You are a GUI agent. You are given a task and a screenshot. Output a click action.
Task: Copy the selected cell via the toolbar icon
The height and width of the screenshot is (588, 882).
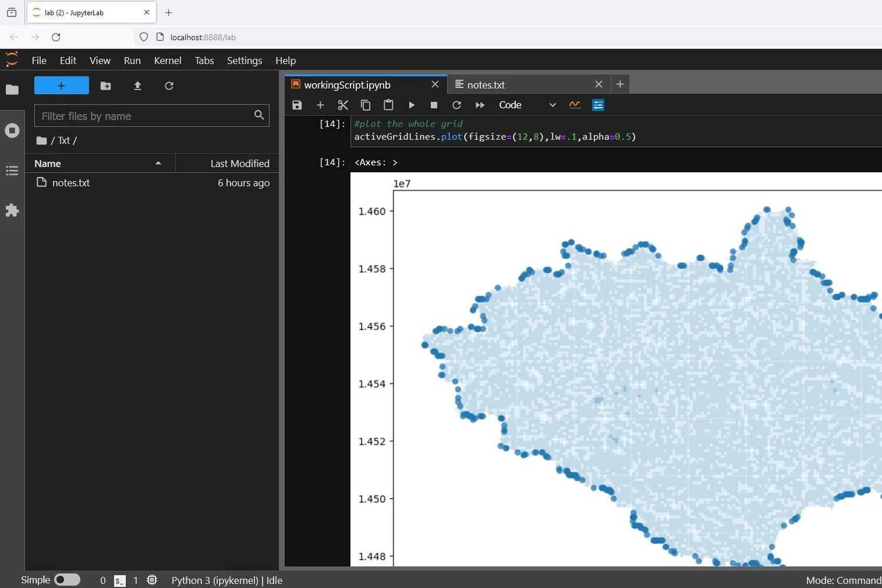click(365, 105)
